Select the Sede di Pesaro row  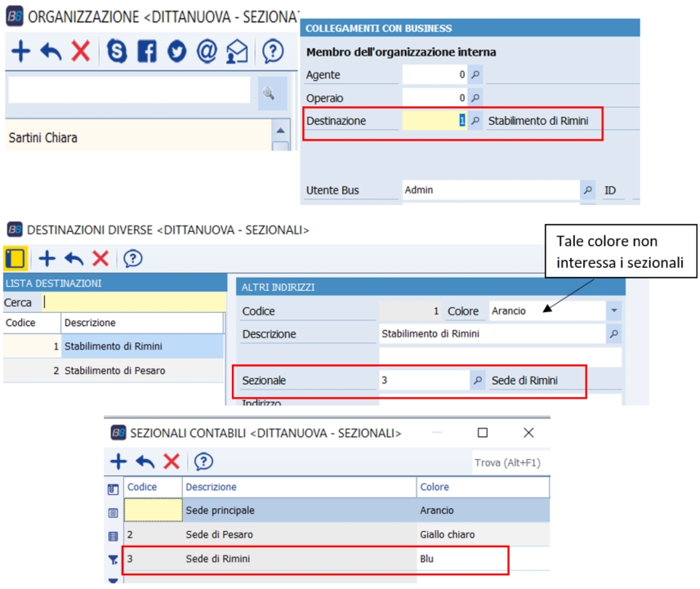[x=337, y=534]
